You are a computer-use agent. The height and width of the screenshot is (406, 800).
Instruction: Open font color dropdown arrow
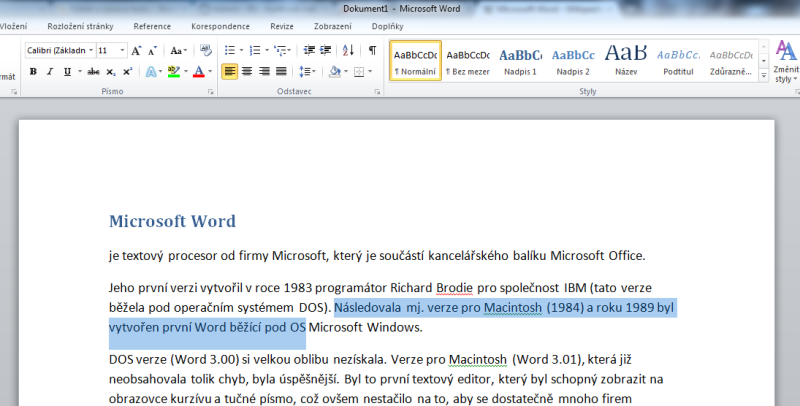[210, 72]
